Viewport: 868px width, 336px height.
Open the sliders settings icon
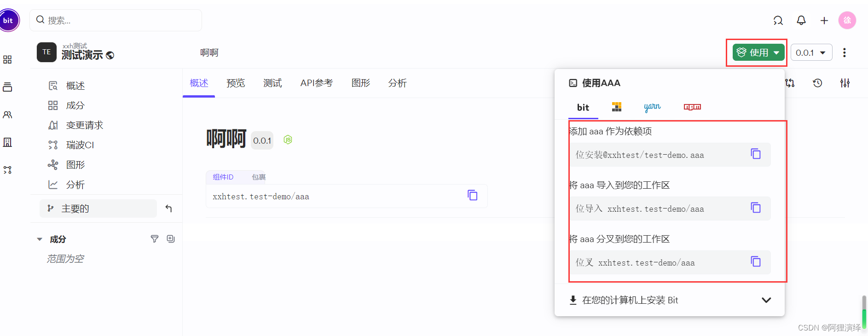pyautogui.click(x=845, y=83)
